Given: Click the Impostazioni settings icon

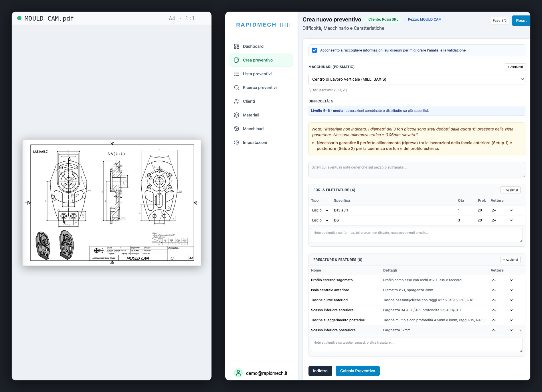Looking at the screenshot, I should pyautogui.click(x=236, y=142).
